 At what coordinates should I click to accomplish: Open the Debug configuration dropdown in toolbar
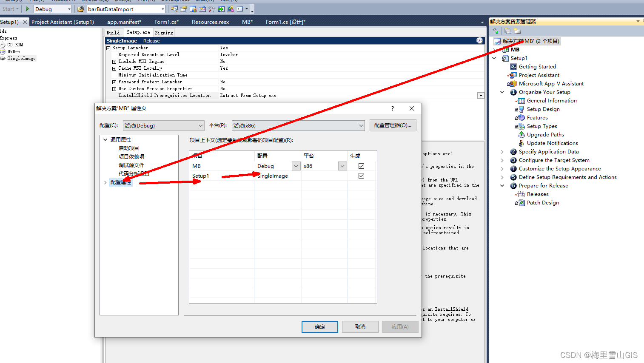coord(69,9)
